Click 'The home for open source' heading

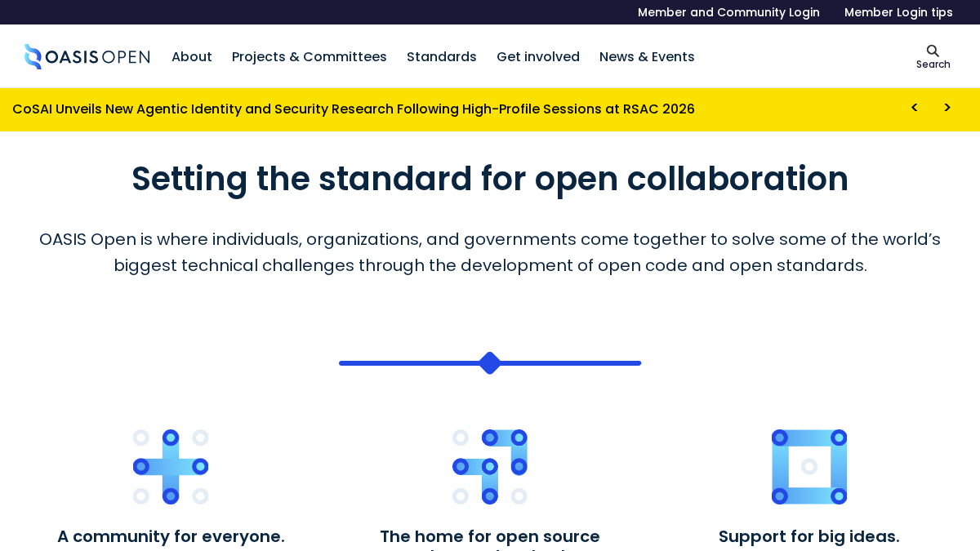click(x=490, y=536)
